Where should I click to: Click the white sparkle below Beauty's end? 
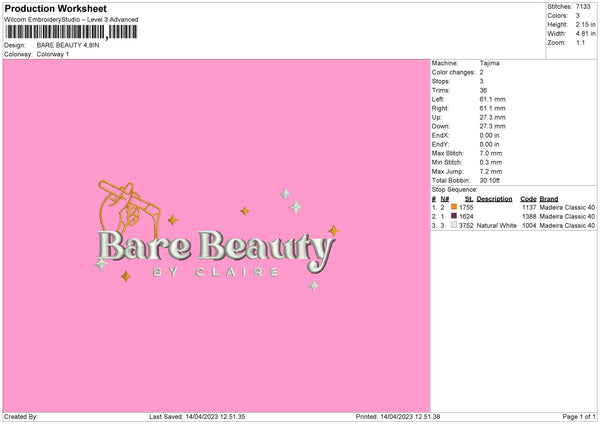[x=313, y=285]
